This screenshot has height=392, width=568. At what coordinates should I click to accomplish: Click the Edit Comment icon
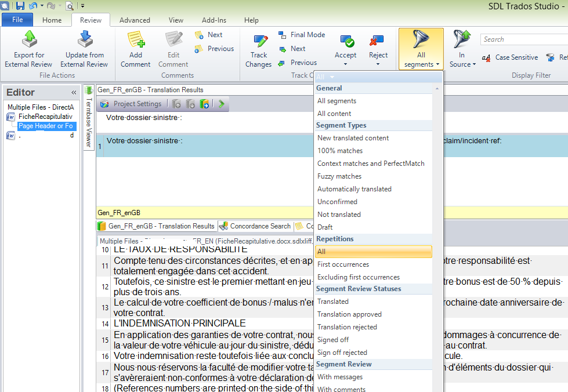(173, 39)
